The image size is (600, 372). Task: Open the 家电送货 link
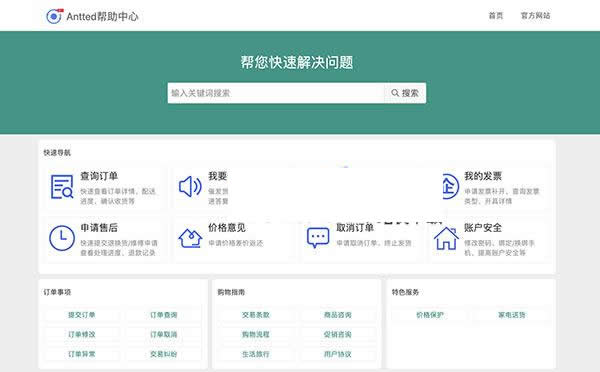pos(512,315)
